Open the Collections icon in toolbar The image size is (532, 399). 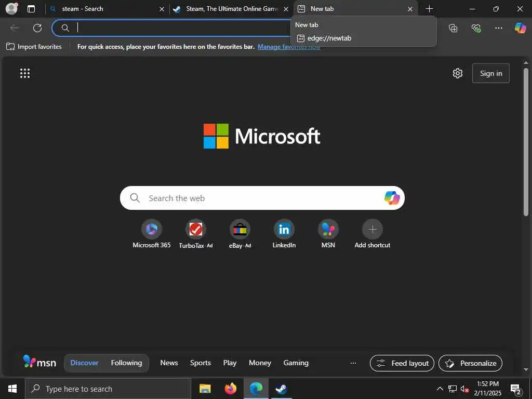453,28
